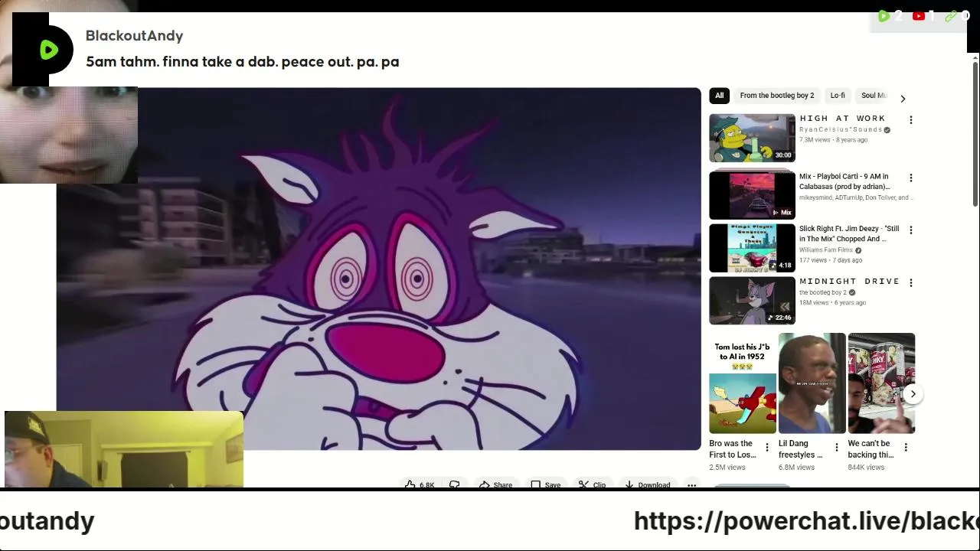980x551 pixels.
Task: Click 'Slick Right Ft. Jim Deezy' title link
Action: click(x=849, y=233)
